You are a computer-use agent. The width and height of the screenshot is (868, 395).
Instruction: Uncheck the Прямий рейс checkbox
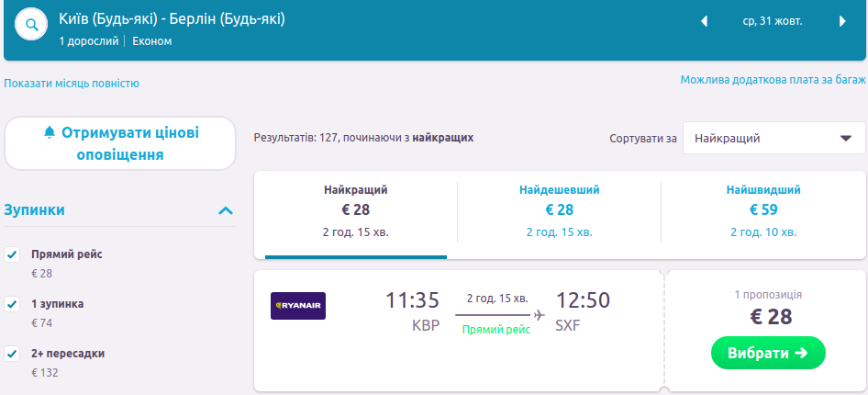coord(12,254)
